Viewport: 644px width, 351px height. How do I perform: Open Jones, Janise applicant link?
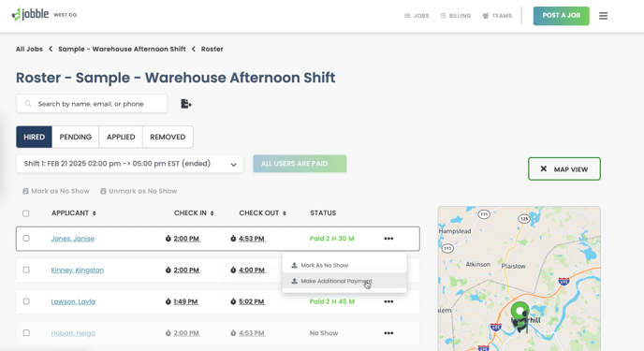pyautogui.click(x=73, y=239)
